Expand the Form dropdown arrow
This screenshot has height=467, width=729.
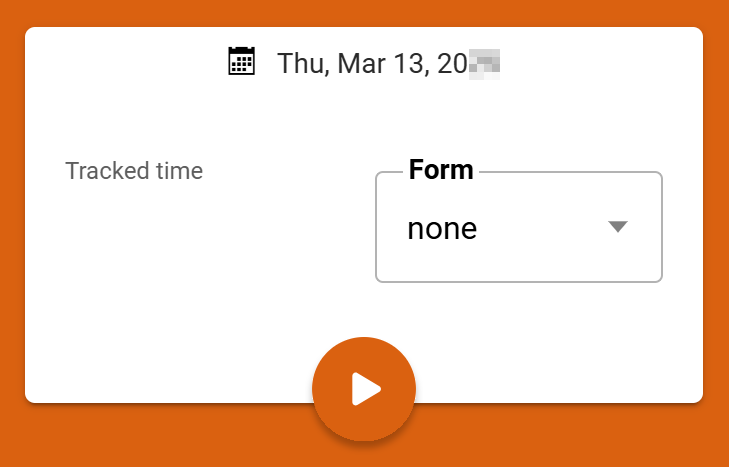(x=618, y=227)
